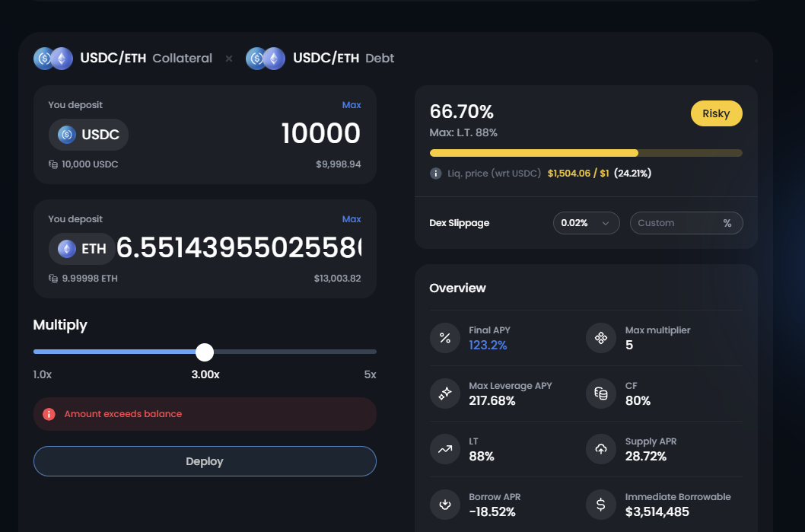805x532 pixels.
Task: Select the USDC token chip
Action: click(x=88, y=135)
